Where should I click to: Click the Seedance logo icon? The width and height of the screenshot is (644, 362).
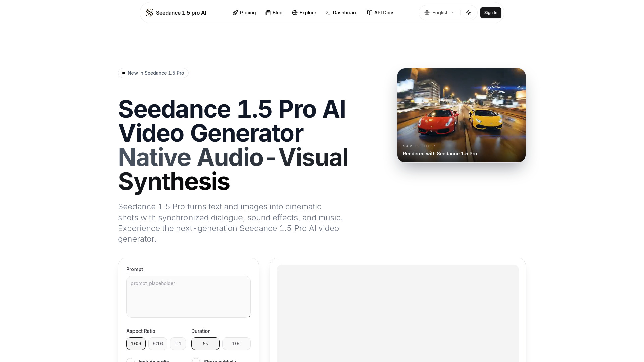click(149, 13)
